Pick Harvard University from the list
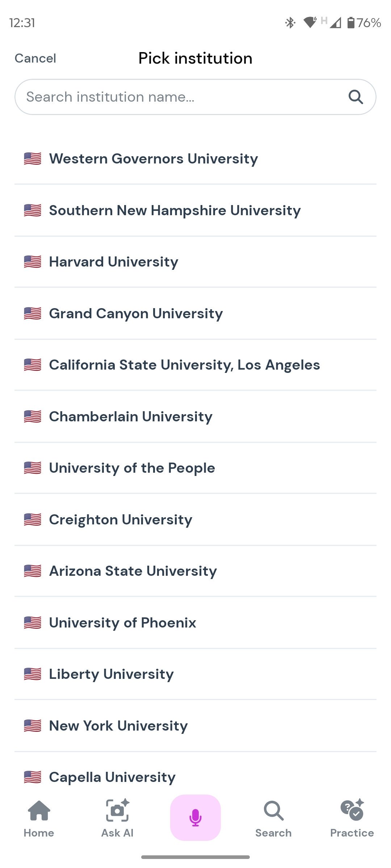The width and height of the screenshot is (391, 868). click(114, 262)
